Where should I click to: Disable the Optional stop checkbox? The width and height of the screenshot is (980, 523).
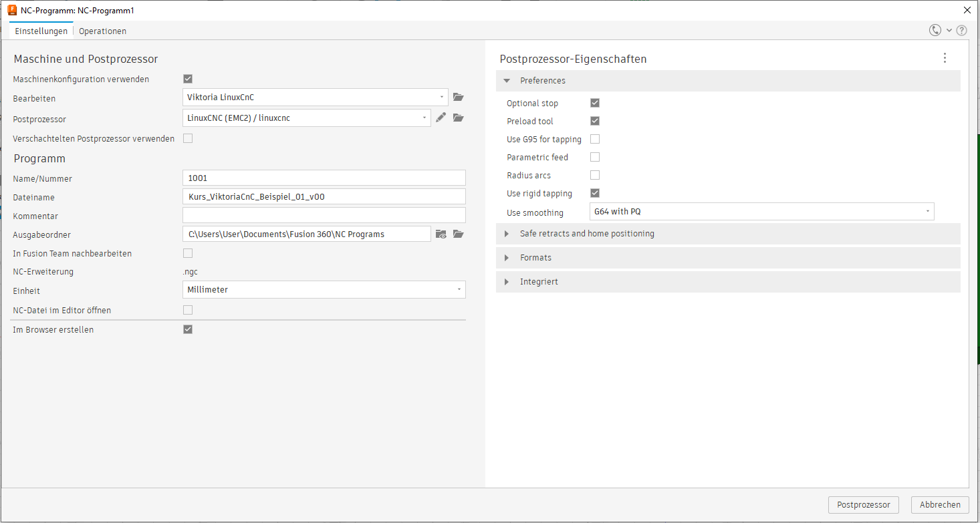[x=595, y=103]
